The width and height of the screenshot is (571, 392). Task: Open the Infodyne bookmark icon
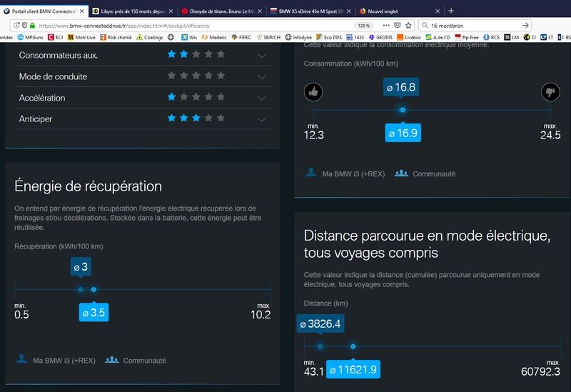tap(288, 37)
